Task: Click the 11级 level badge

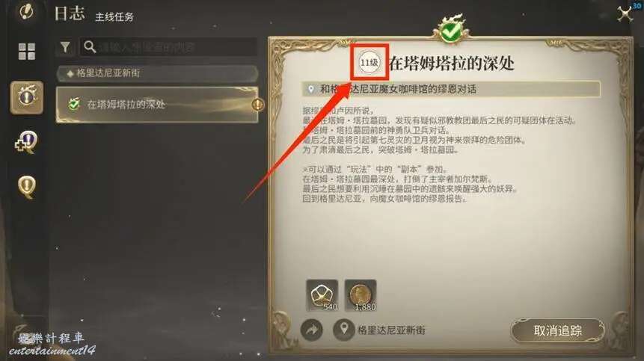Action: coord(369,63)
